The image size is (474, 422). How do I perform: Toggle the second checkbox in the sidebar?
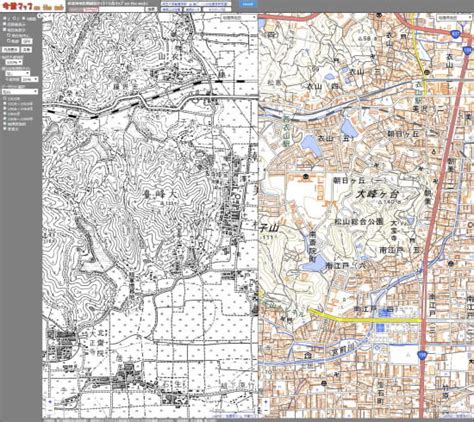pos(4,29)
